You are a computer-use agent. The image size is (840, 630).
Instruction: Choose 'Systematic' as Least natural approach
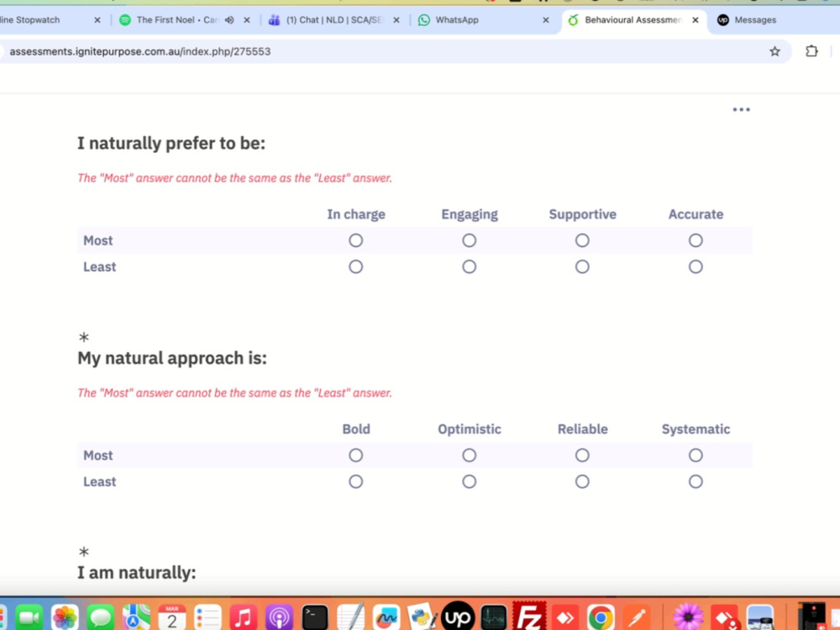(x=696, y=481)
